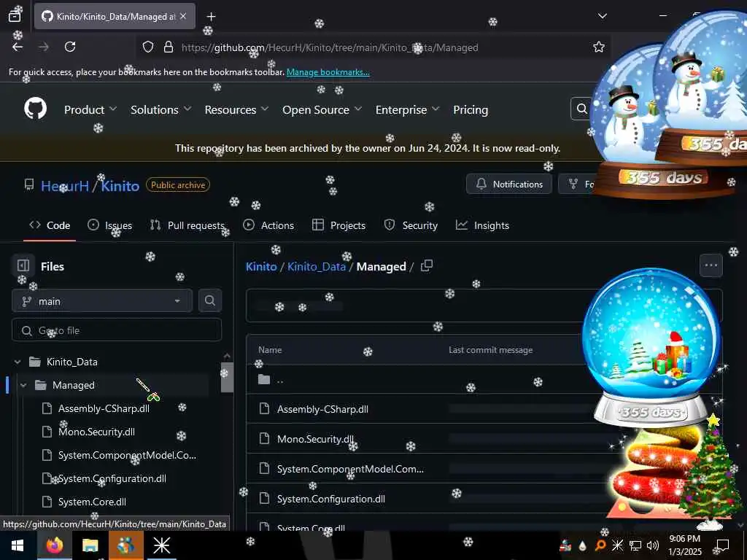The height and width of the screenshot is (560, 747).
Task: Collapse the Managed folder chevron in tree
Action: (23, 385)
